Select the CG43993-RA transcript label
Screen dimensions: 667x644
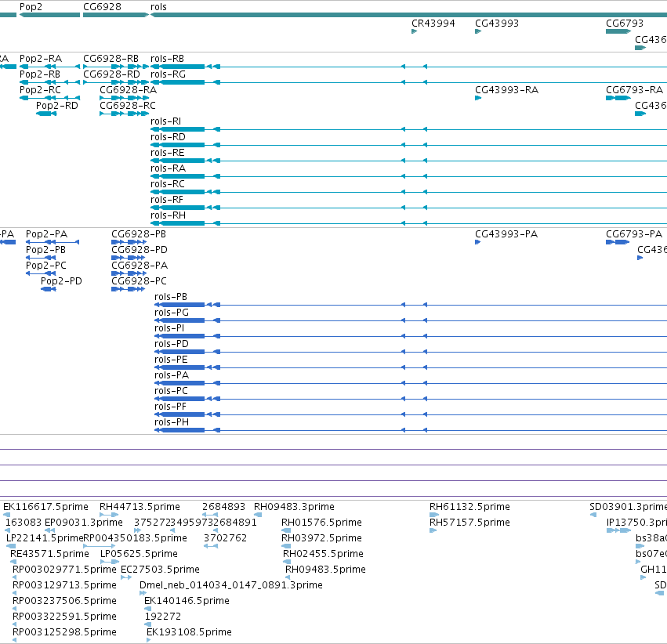(x=506, y=90)
